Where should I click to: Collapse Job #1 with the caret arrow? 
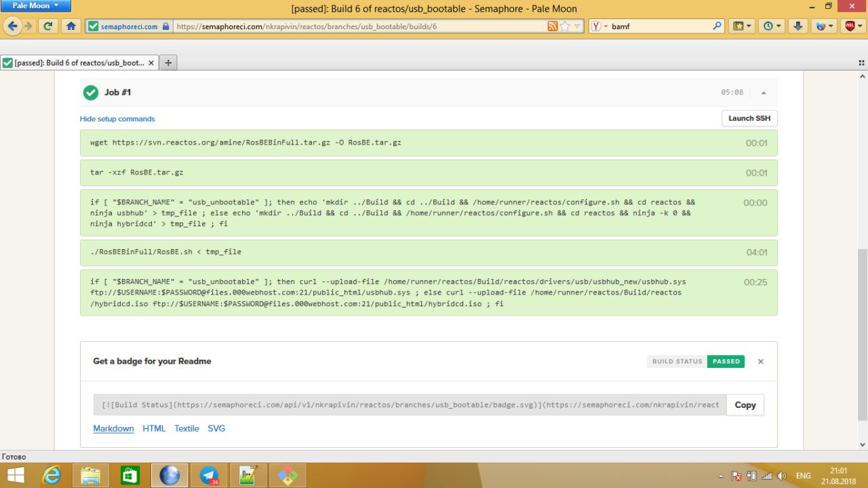(764, 92)
